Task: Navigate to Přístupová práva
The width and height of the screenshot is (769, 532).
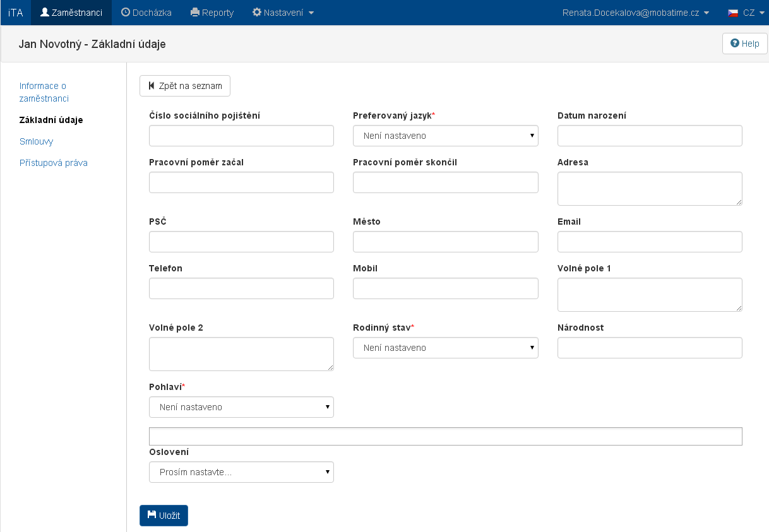Action: (x=54, y=163)
